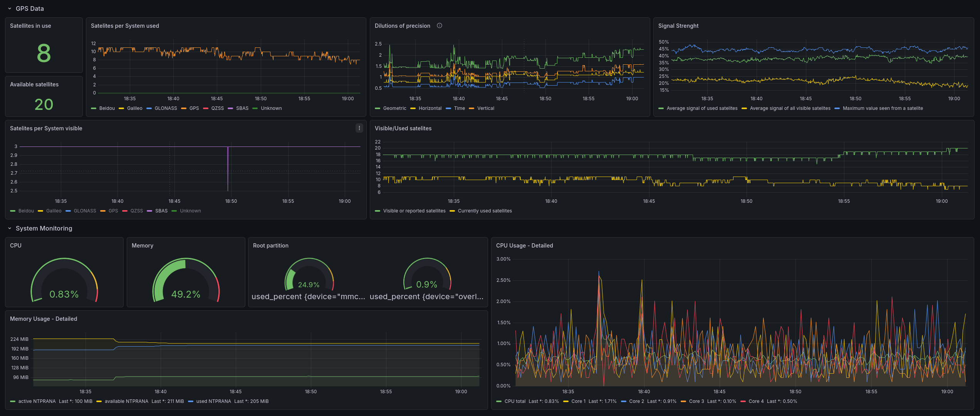Open the Visible/Used satelites panel title menu
Image resolution: width=980 pixels, height=416 pixels.
pyautogui.click(x=403, y=128)
